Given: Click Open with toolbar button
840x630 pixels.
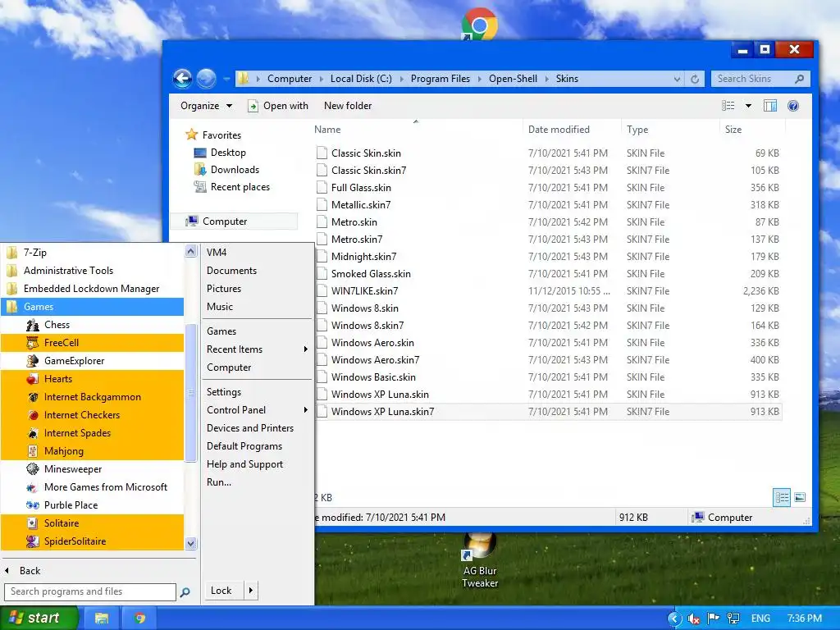Looking at the screenshot, I should click(x=277, y=106).
